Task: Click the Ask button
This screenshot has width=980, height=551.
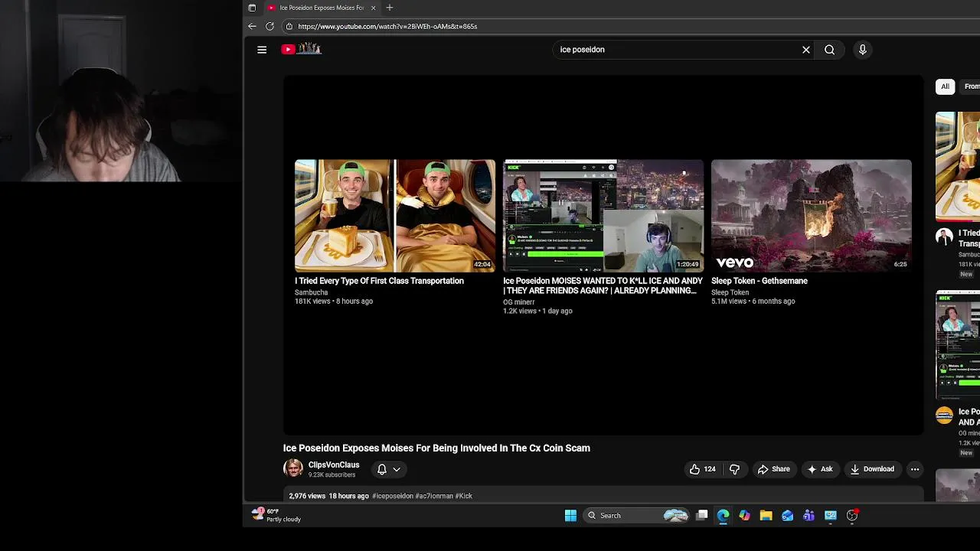Action: [x=819, y=469]
